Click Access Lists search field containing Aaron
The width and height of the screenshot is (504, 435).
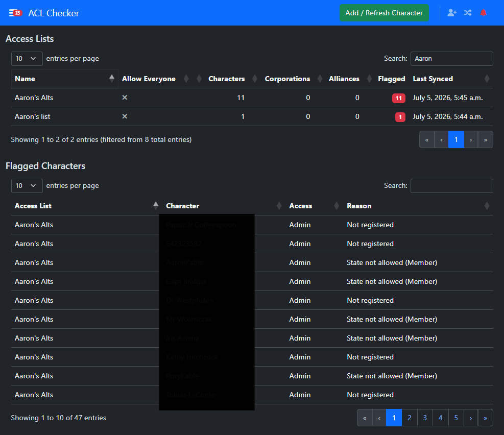[x=451, y=59]
